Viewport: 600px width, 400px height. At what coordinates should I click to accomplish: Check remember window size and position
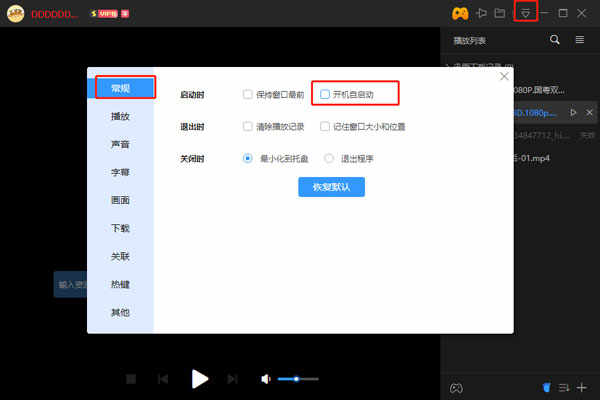pos(324,126)
